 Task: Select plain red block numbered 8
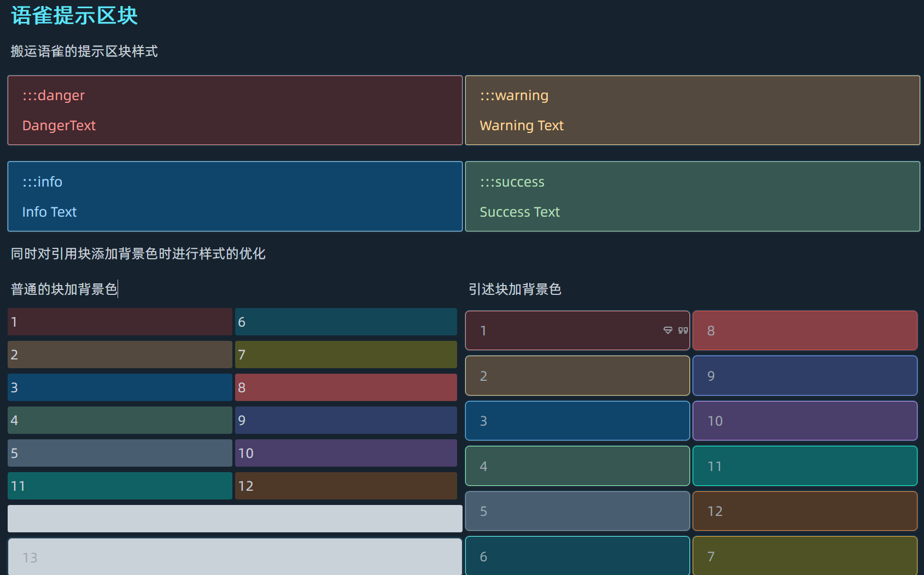pos(346,387)
